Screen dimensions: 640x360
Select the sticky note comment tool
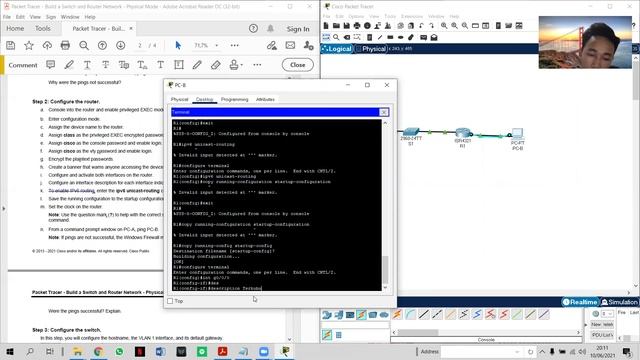click(51, 65)
